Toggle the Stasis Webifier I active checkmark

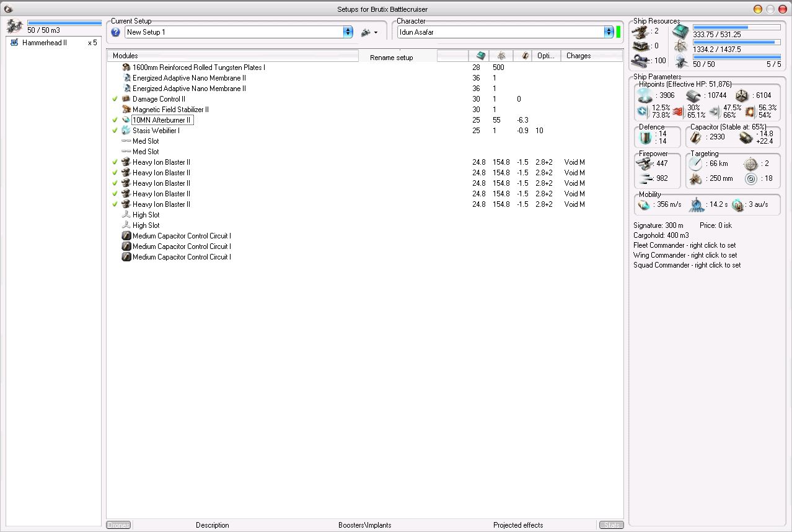[115, 131]
